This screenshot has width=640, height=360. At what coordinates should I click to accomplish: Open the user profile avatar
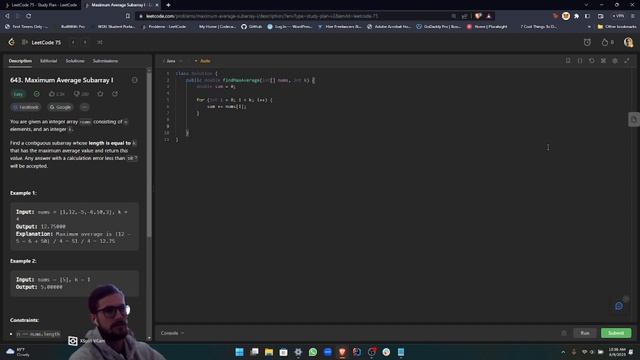[628, 42]
